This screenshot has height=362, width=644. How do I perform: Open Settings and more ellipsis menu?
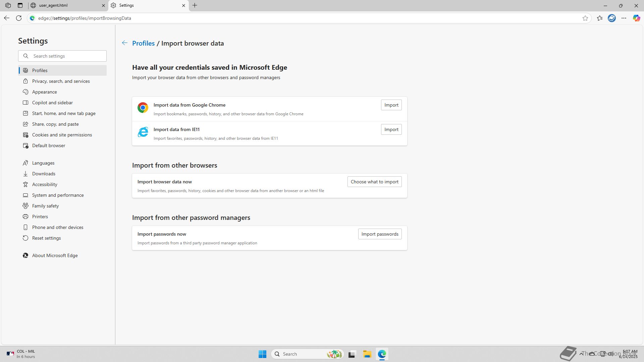tap(624, 18)
